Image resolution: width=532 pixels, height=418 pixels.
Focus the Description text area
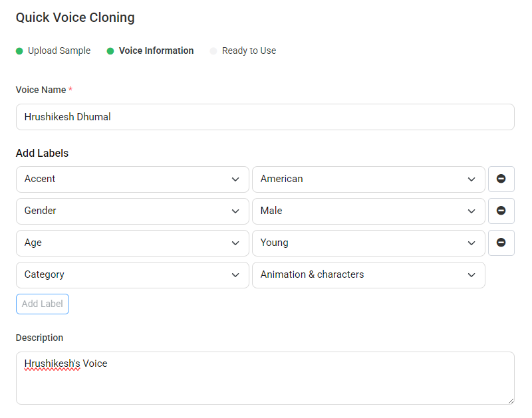point(265,378)
